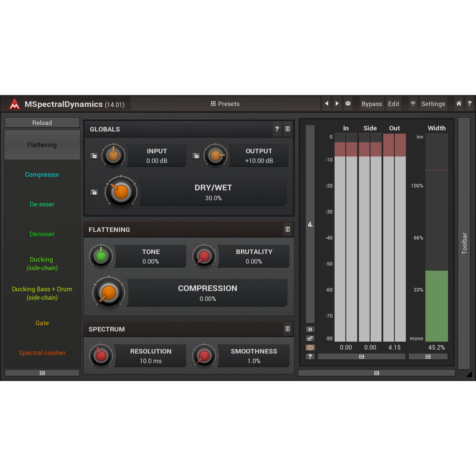Open the Edit screen

[x=393, y=104]
